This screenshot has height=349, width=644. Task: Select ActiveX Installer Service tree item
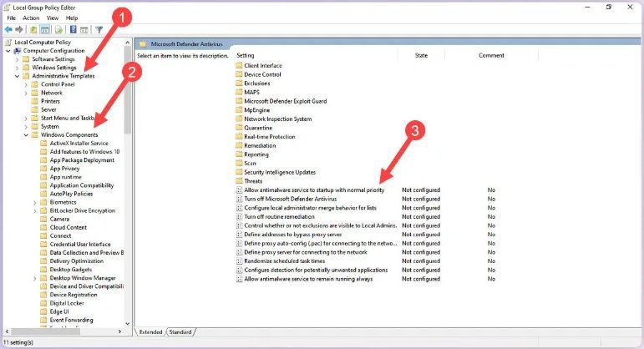click(79, 143)
